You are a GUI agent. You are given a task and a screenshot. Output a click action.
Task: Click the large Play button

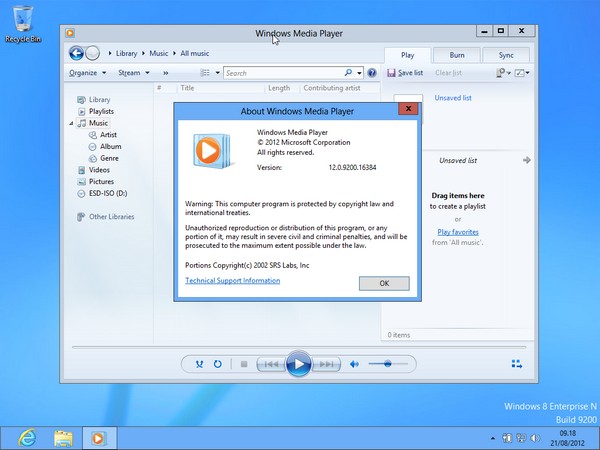coord(298,364)
